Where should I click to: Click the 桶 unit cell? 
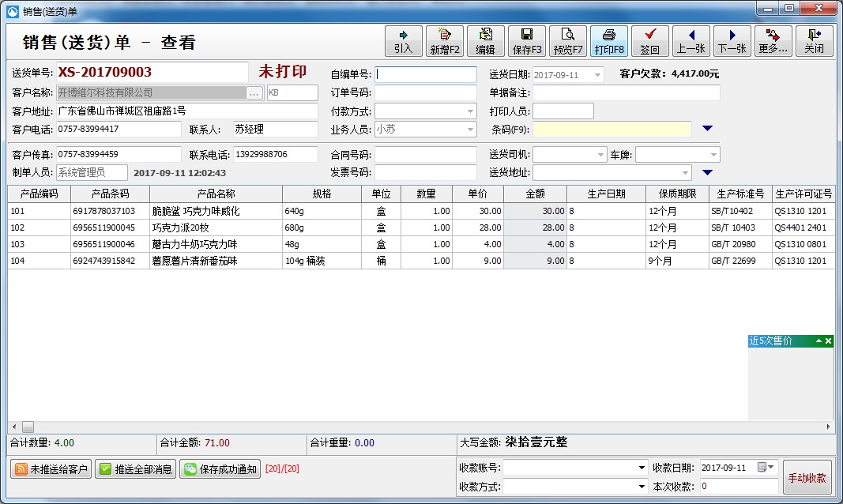381,261
